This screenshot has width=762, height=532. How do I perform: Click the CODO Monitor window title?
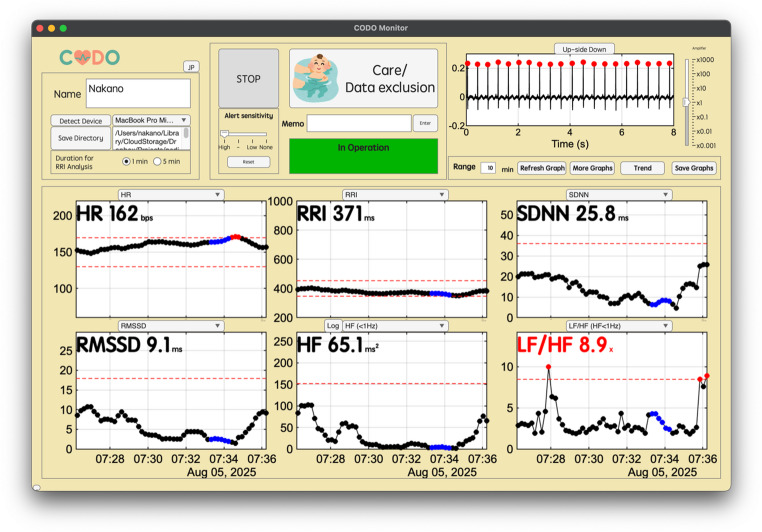[x=381, y=28]
